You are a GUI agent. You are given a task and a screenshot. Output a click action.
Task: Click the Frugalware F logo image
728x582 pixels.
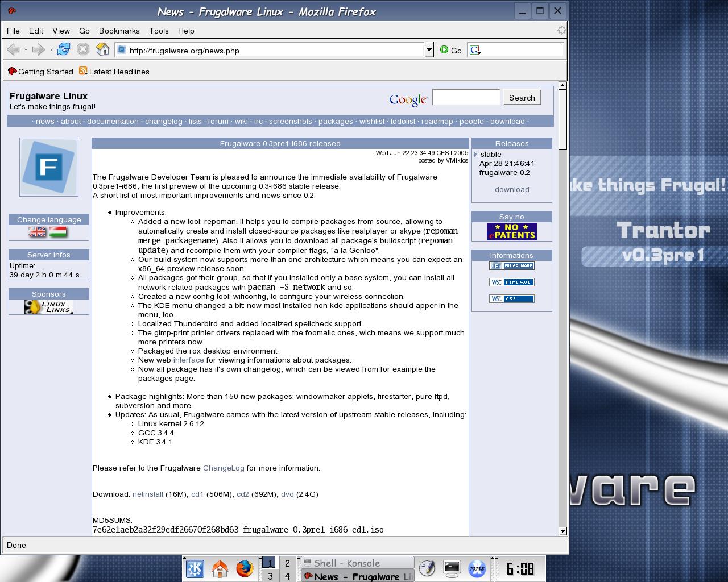pyautogui.click(x=49, y=167)
